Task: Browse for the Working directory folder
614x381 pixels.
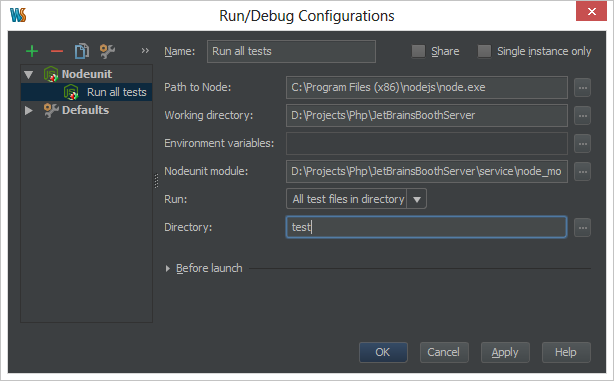Action: (x=582, y=116)
